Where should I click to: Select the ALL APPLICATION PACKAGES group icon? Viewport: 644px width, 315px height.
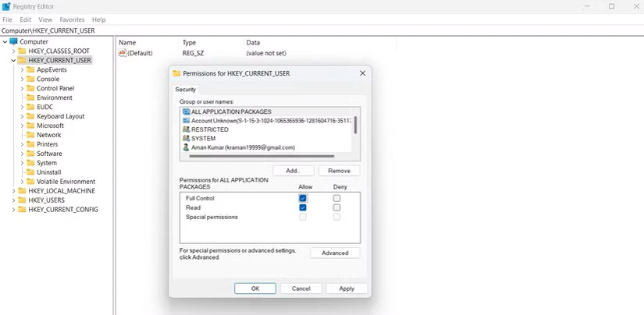pyautogui.click(x=186, y=111)
